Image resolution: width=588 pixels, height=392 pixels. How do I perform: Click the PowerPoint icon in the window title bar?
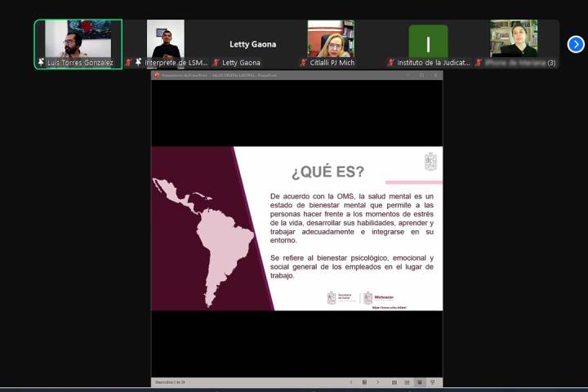pyautogui.click(x=157, y=75)
